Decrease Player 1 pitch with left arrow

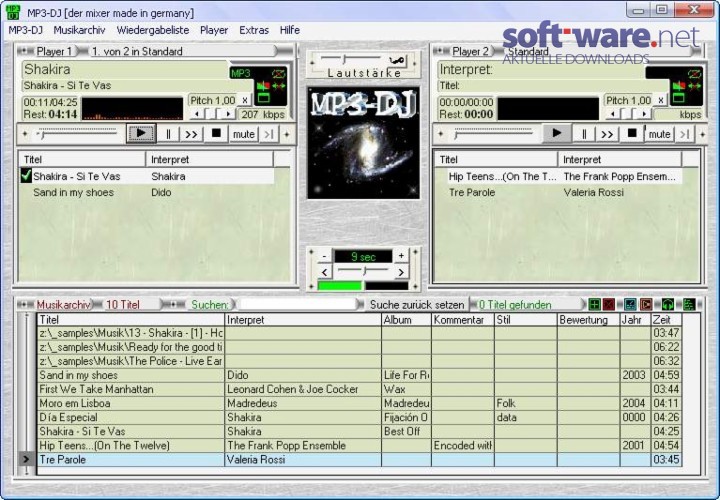[197, 114]
